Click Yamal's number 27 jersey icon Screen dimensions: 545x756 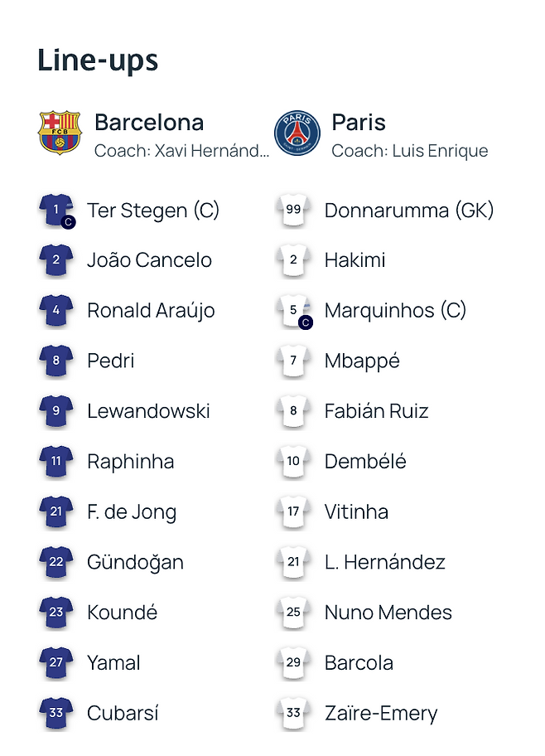(55, 663)
